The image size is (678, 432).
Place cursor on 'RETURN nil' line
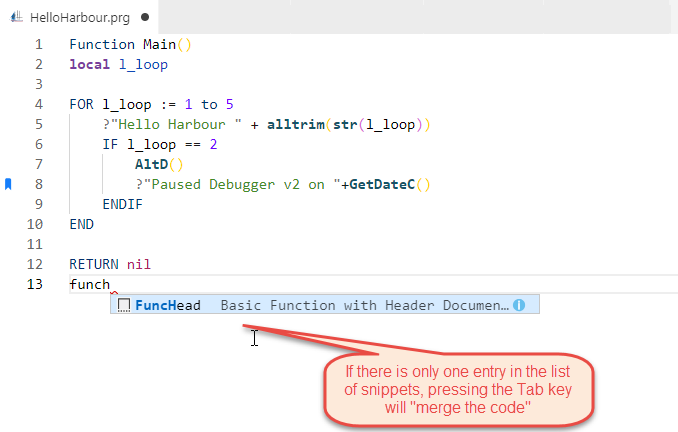coord(109,265)
